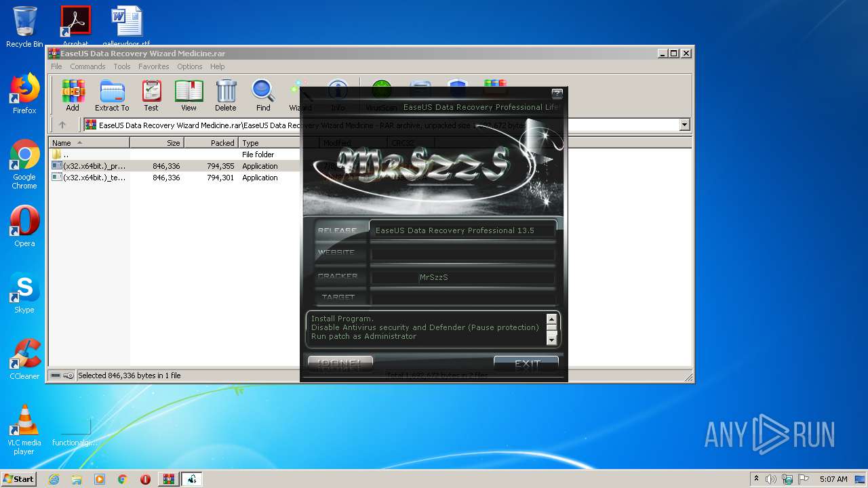Click the Delete trash can toolbar icon
The width and height of the screenshot is (868, 488).
pyautogui.click(x=226, y=96)
